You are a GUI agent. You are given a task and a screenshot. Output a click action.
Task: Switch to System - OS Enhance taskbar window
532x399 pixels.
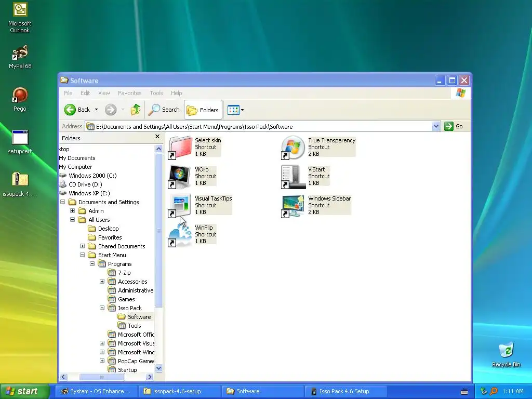click(96, 391)
